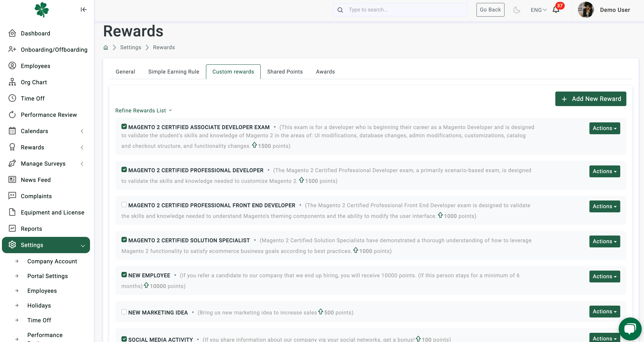Image resolution: width=644 pixels, height=342 pixels.
Task: Expand the Rewards submenu chevron
Action: pos(82,147)
